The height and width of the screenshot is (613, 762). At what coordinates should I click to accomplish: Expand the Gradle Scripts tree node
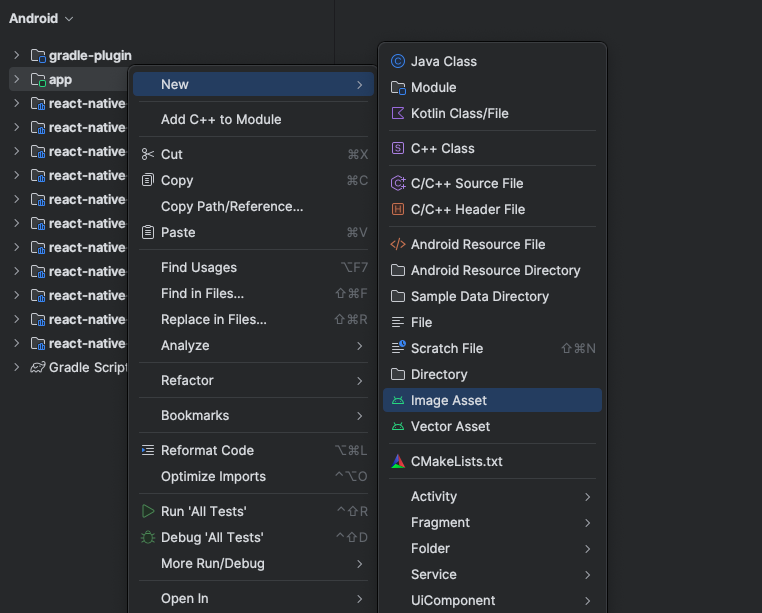[x=17, y=367]
